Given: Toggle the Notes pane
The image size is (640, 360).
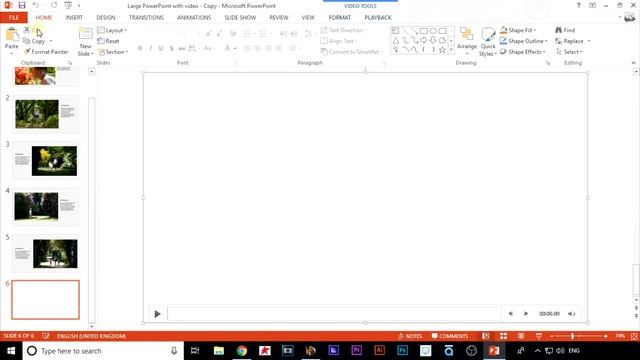Looking at the screenshot, I should click(410, 336).
